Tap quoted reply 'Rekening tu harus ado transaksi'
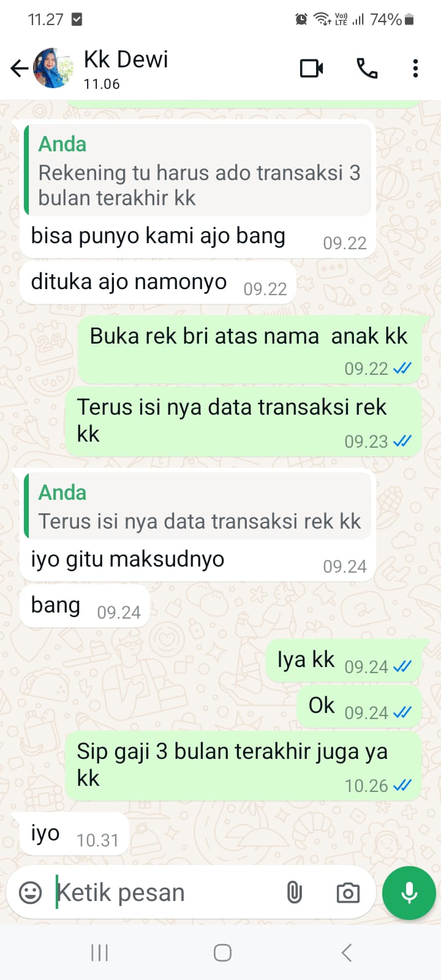The width and height of the screenshot is (441, 980). [x=198, y=170]
